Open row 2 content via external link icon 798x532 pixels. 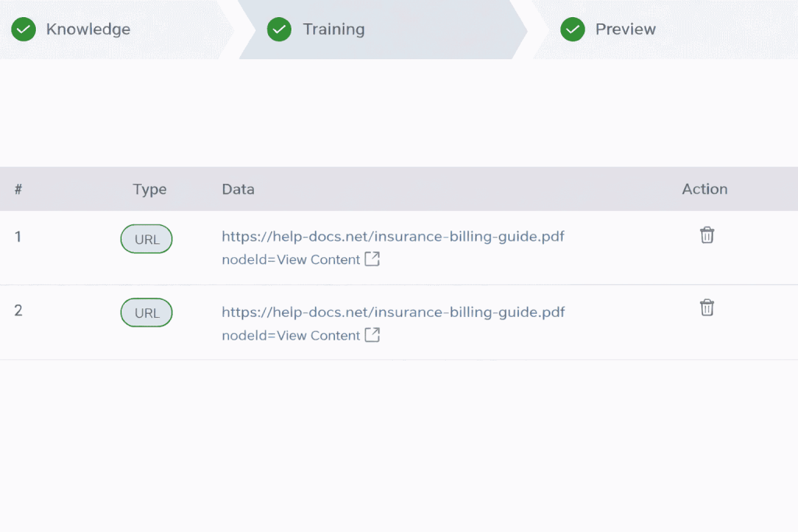click(x=372, y=335)
